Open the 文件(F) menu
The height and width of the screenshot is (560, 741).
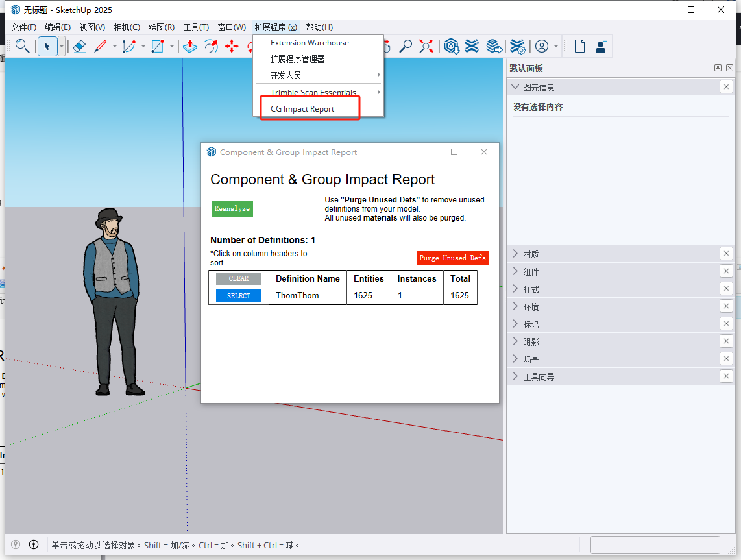point(23,27)
